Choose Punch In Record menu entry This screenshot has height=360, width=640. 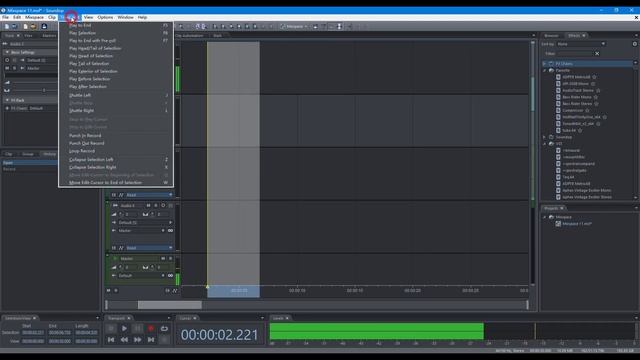(116, 136)
